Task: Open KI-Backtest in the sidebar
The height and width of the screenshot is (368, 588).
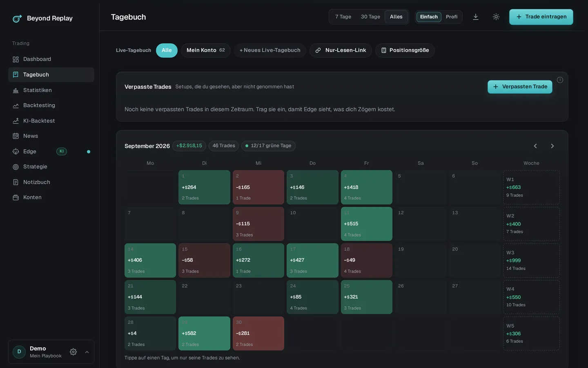Action: coord(51,121)
